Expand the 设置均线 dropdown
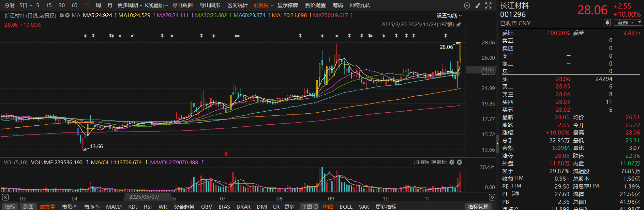This screenshot has width=644, height=210. point(449,16)
